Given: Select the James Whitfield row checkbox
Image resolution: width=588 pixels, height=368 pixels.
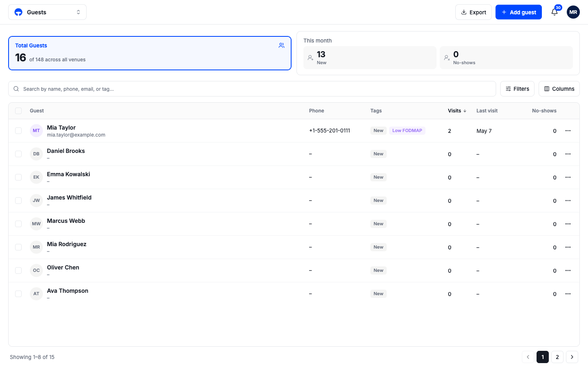Looking at the screenshot, I should click(x=18, y=201).
